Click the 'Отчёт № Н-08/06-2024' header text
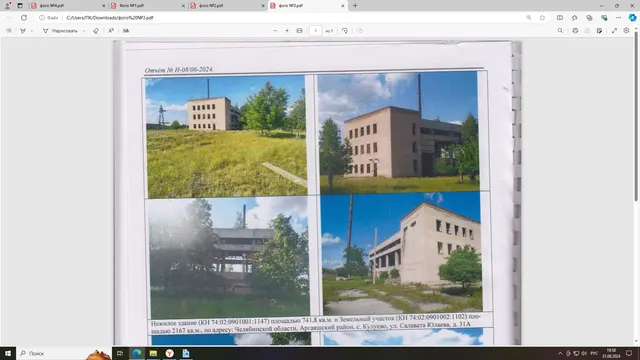 tap(179, 70)
